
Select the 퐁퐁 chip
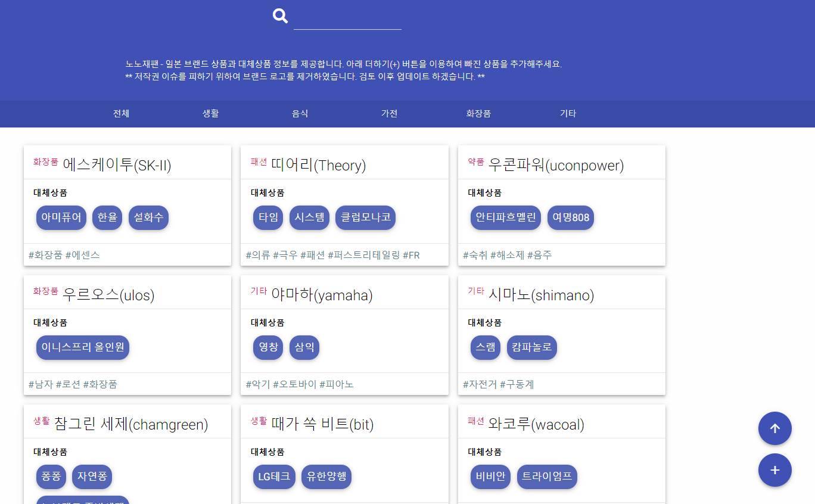tap(51, 477)
